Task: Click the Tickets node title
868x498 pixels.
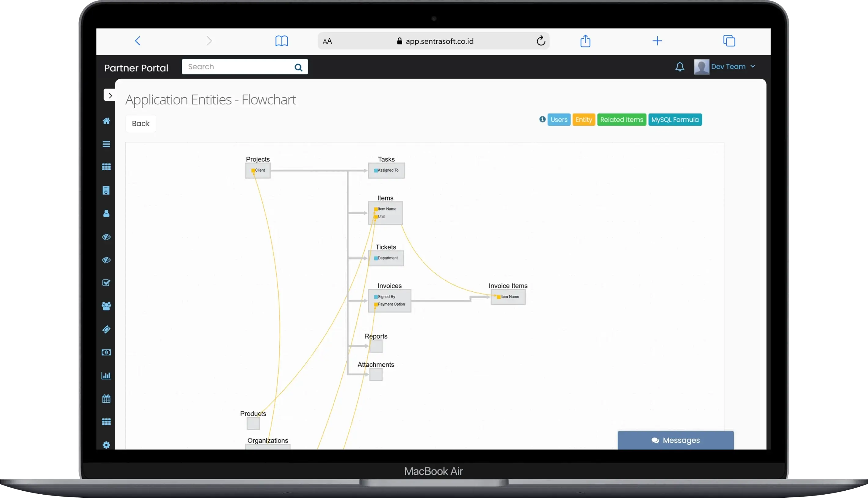Action: [x=386, y=247]
